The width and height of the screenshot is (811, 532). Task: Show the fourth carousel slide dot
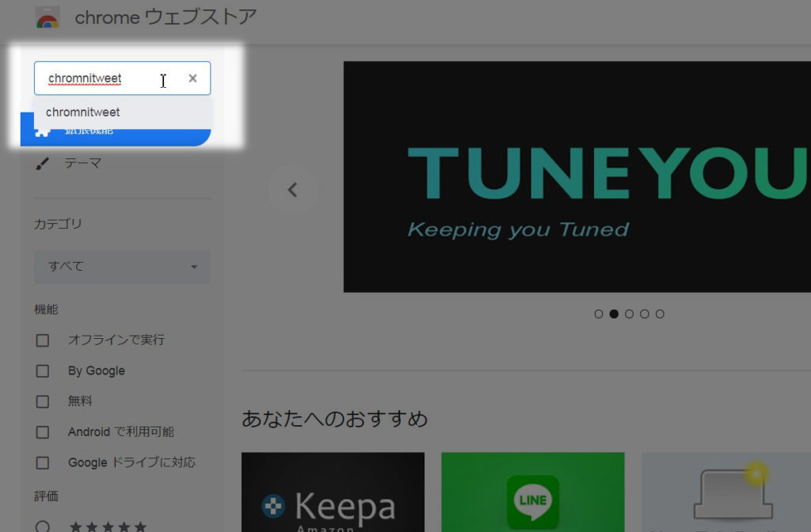pos(645,313)
